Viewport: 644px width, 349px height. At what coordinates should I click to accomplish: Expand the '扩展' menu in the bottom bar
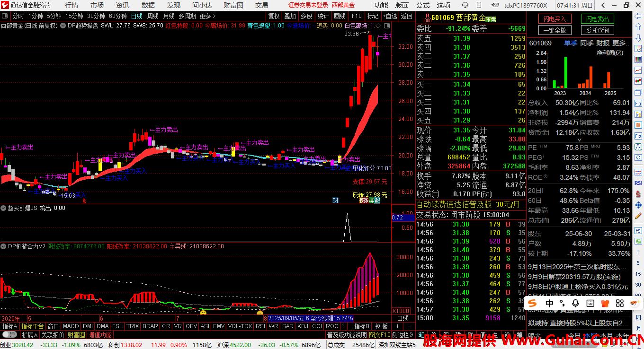29,335
